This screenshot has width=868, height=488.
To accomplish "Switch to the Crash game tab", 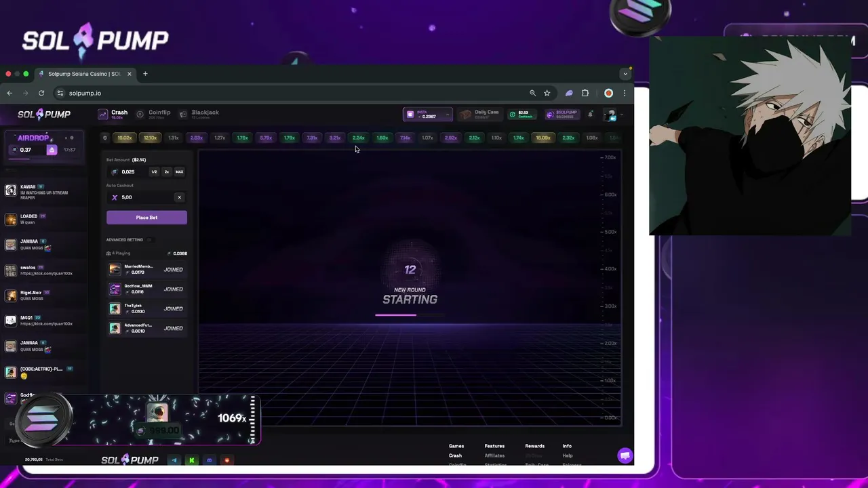I will pos(113,115).
